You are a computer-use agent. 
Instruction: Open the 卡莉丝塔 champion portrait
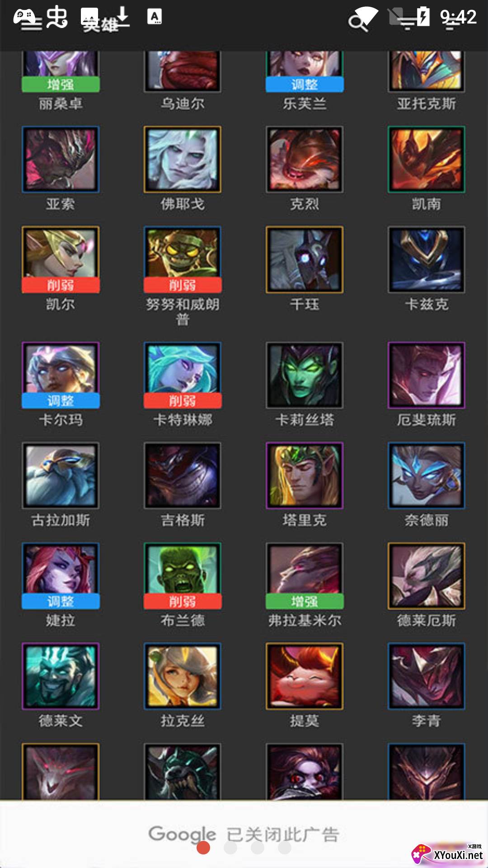coord(305,375)
